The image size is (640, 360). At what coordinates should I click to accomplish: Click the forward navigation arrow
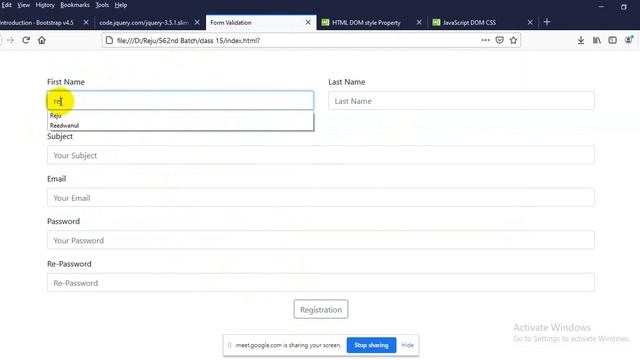click(x=10, y=40)
